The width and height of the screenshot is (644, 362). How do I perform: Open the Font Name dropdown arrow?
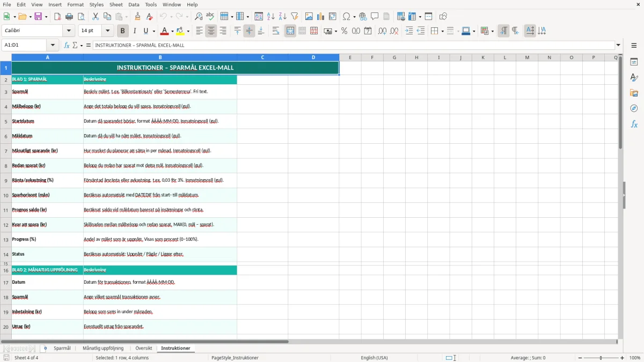[69, 31]
